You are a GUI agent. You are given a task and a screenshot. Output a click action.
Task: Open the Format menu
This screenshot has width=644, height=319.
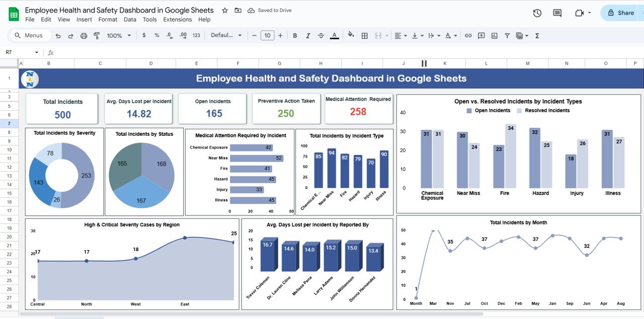(108, 20)
